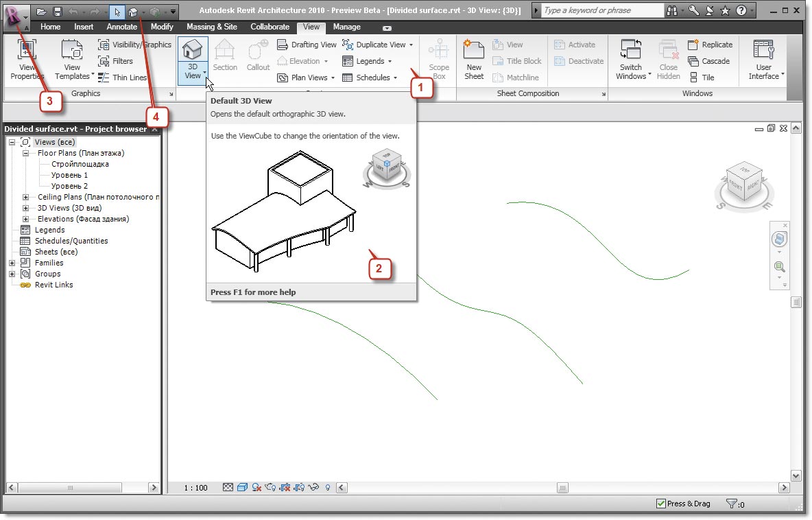The width and height of the screenshot is (812, 520).
Task: Save the project with the floppy disk icon
Action: (57, 11)
